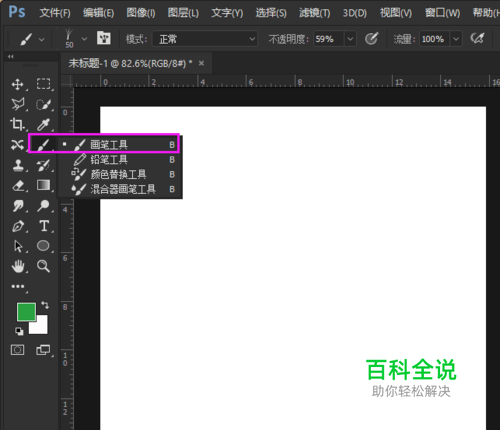Select the Polygonal Lasso tool
The image size is (500, 430).
click(17, 104)
